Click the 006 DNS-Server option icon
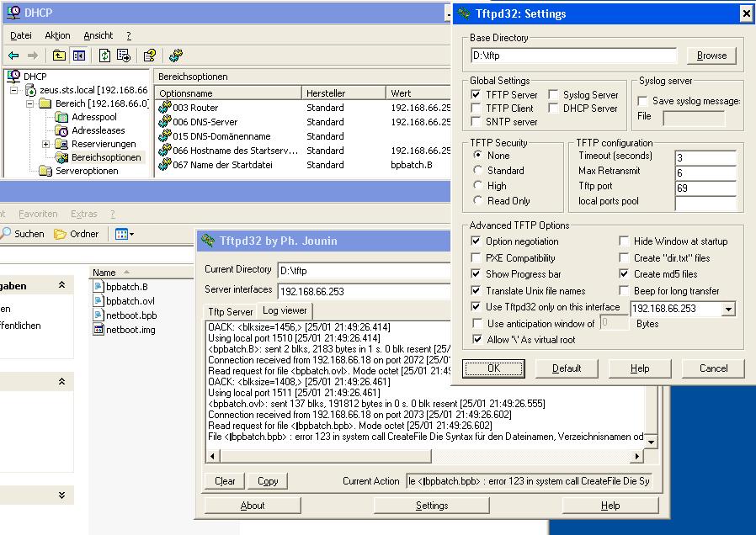The width and height of the screenshot is (756, 535). (165, 122)
